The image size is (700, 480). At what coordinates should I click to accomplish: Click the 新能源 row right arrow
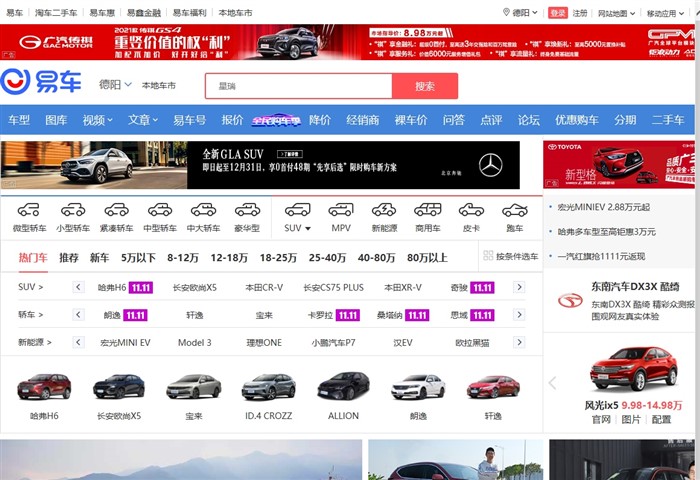[x=519, y=342]
